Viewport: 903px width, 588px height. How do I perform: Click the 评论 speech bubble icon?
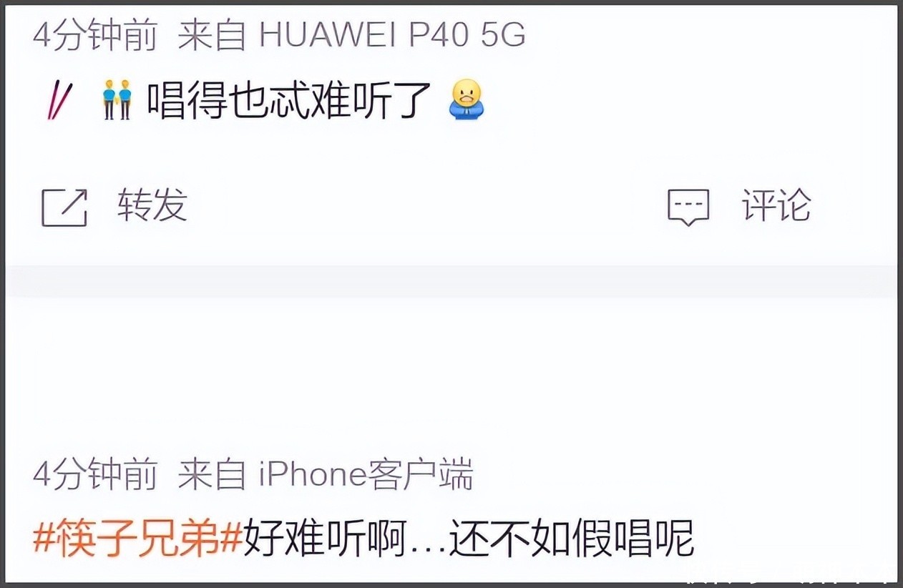tap(688, 207)
